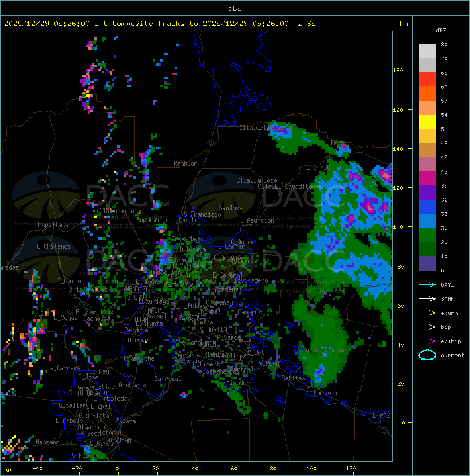
Task: Click the dBZ title at top
Action: pos(235,8)
